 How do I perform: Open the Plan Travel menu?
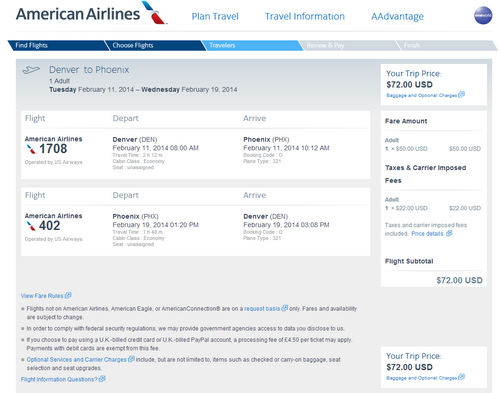tap(215, 16)
